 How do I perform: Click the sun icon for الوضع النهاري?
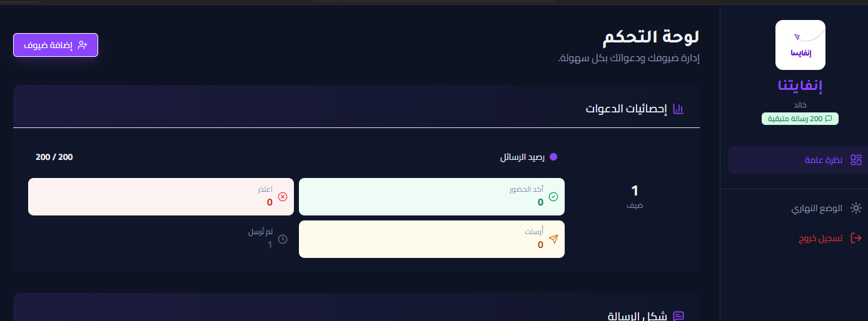click(x=856, y=209)
